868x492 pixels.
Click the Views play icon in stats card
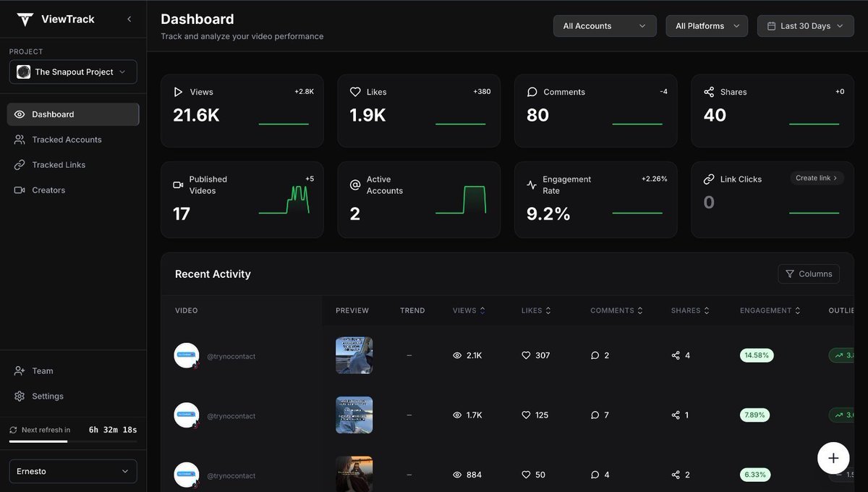pos(178,92)
